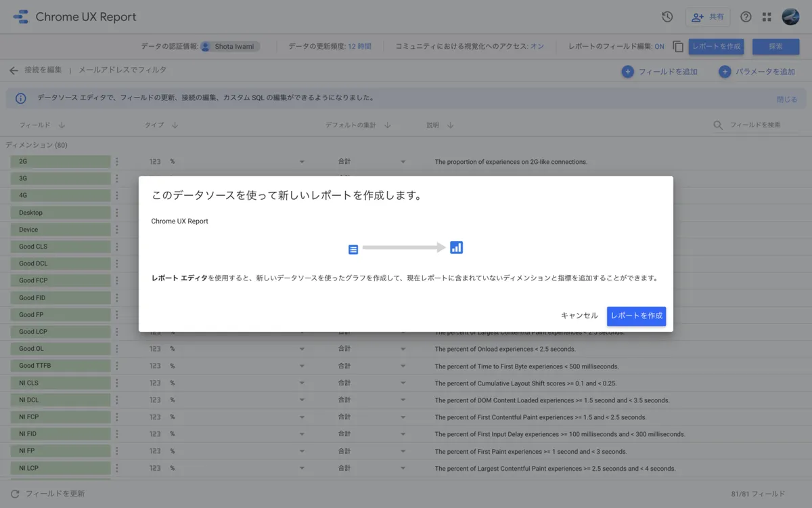
Task: Click the sort arrow next to フィールド header
Action: click(62, 125)
